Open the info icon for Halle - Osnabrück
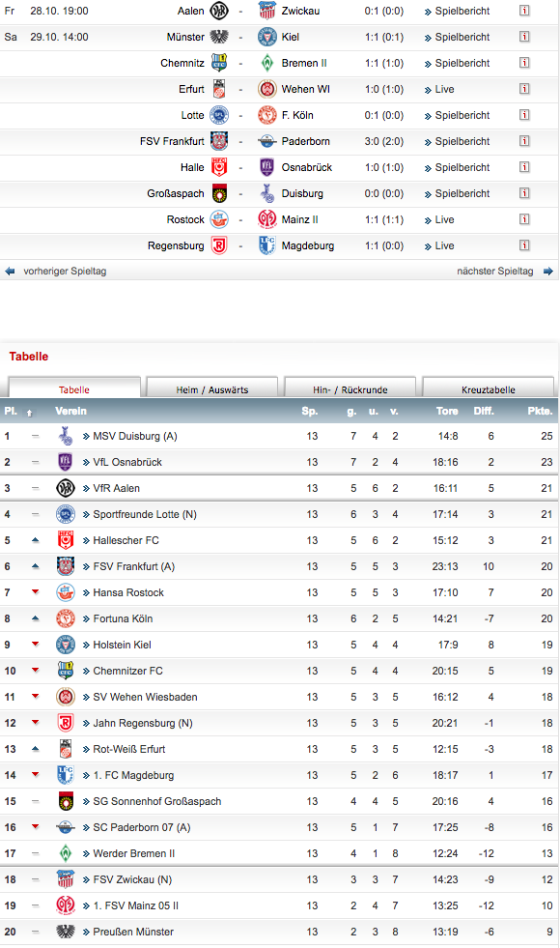Image resolution: width=560 pixels, height=948 pixels. (524, 167)
